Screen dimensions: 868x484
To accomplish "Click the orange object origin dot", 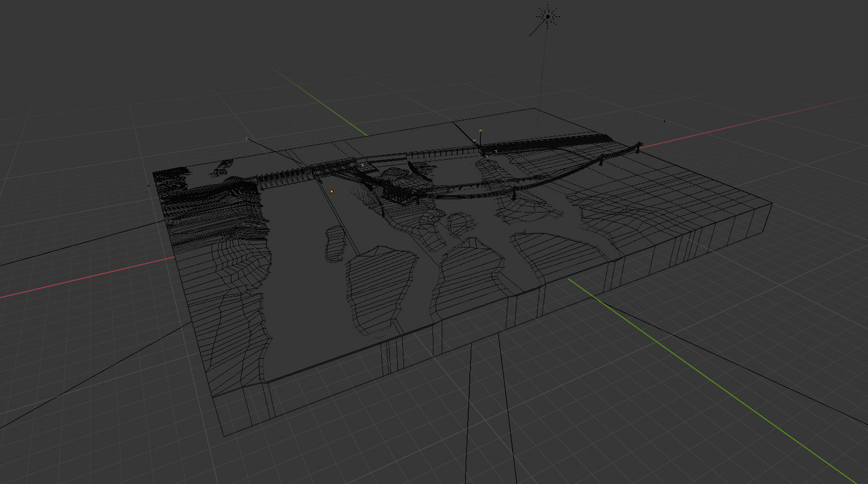I will click(x=332, y=191).
